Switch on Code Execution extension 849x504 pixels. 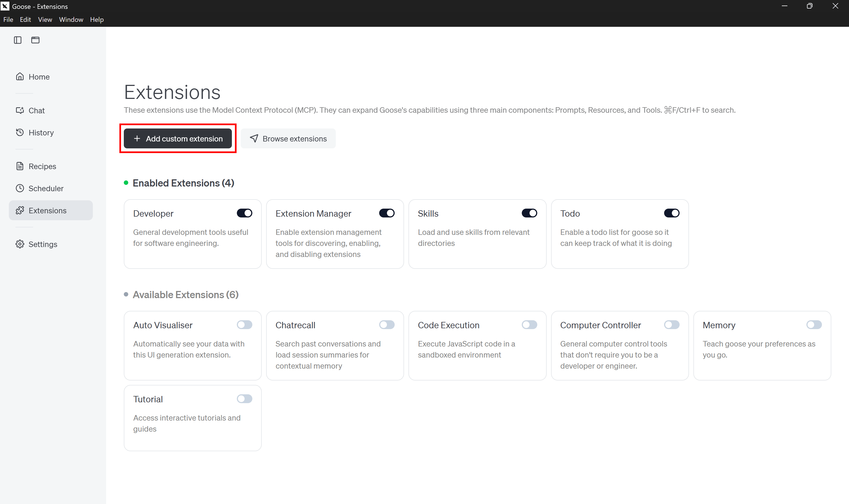point(529,325)
